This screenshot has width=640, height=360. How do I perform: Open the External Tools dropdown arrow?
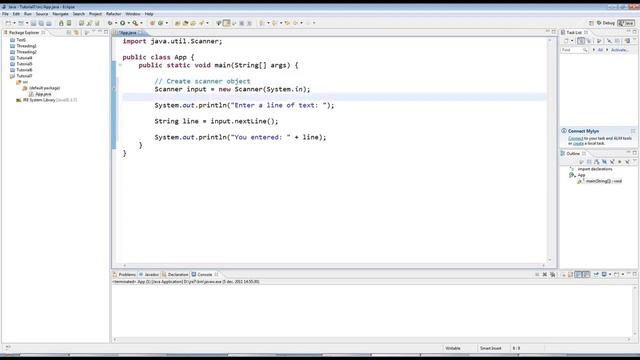click(141, 23)
